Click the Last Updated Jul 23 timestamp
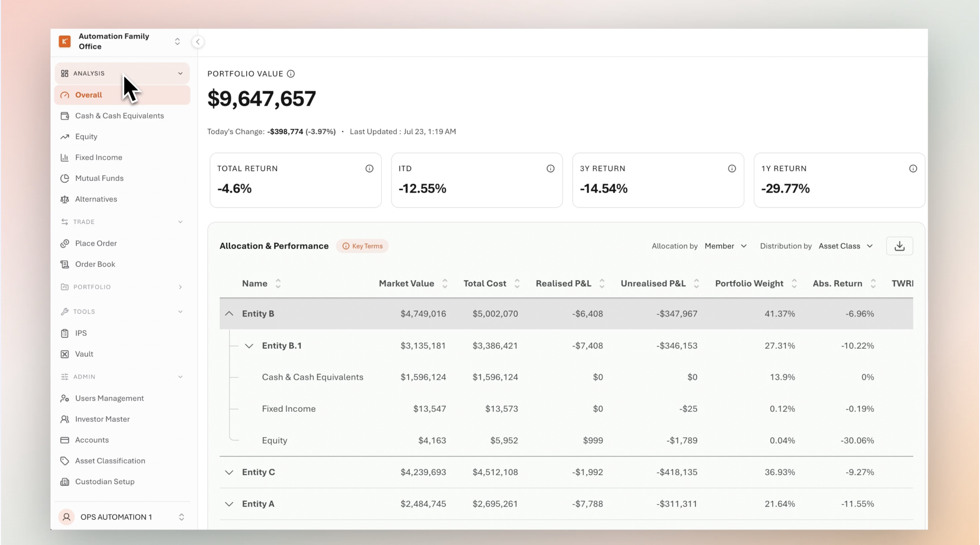This screenshot has height=545, width=980. [x=403, y=132]
